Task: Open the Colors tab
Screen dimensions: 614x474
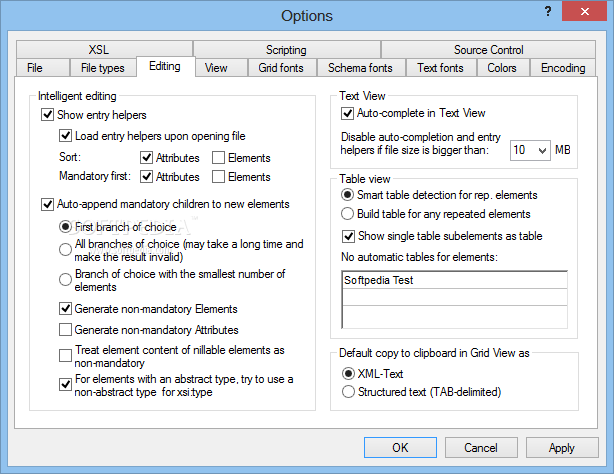Action: click(x=502, y=68)
